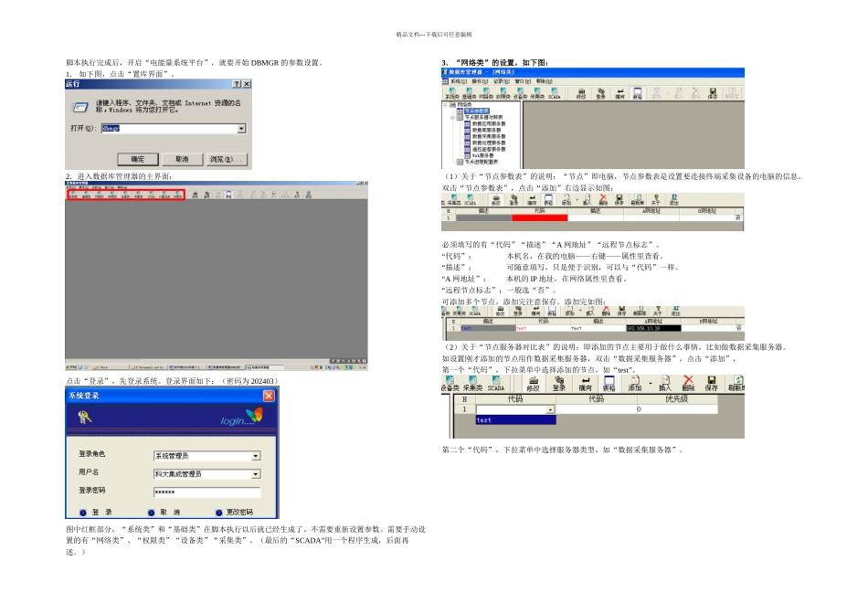The width and height of the screenshot is (868, 614).
Task: Click 插入 icon above the red 代码 cell
Action: coord(587,200)
